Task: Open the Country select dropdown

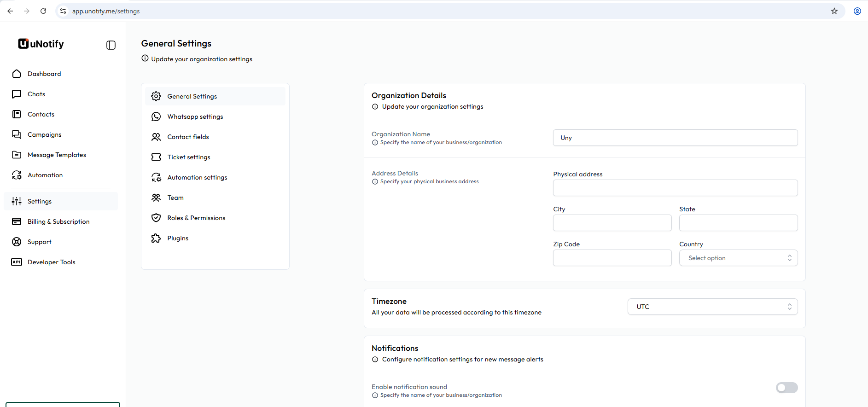Action: (x=738, y=258)
